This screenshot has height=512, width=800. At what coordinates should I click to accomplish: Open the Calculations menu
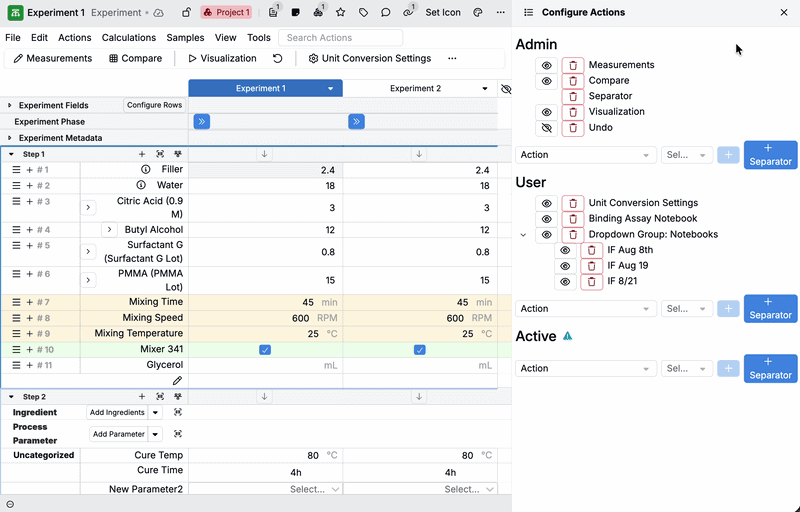coord(129,38)
